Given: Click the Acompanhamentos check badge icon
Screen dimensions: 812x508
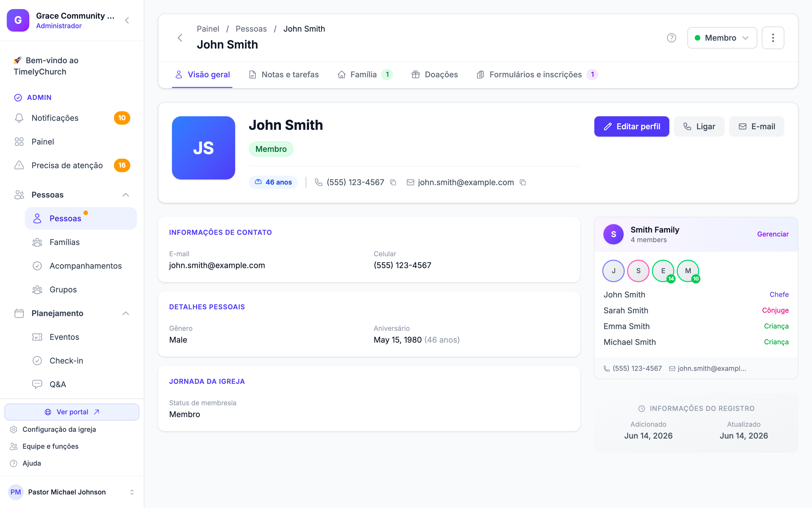Looking at the screenshot, I should coord(37,266).
